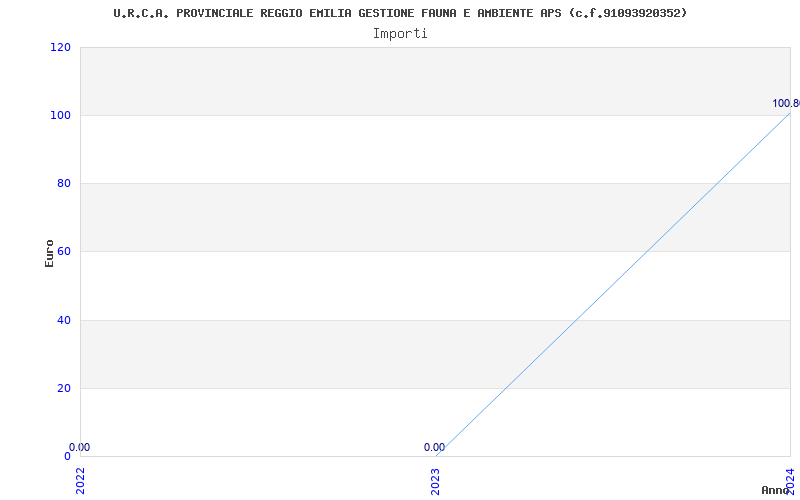Image resolution: width=800 pixels, height=500 pixels.
Task: Click the x-axis year label 2022
Action: (x=81, y=481)
